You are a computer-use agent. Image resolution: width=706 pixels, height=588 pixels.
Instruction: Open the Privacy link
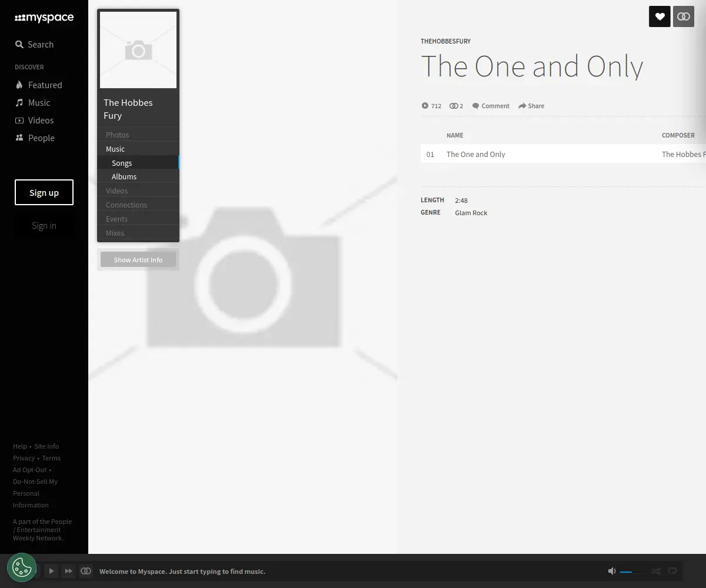[24, 458]
